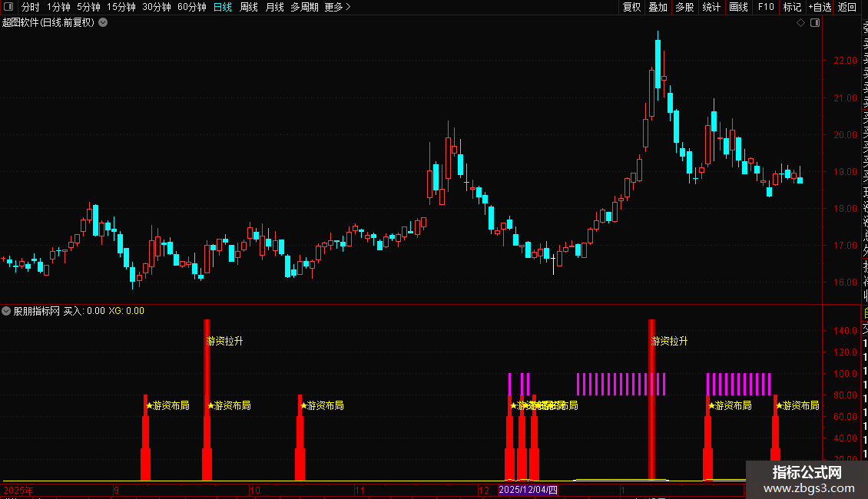Switch to the 分时 view
Image resolution: width=868 pixels, height=499 pixels.
(x=31, y=7)
